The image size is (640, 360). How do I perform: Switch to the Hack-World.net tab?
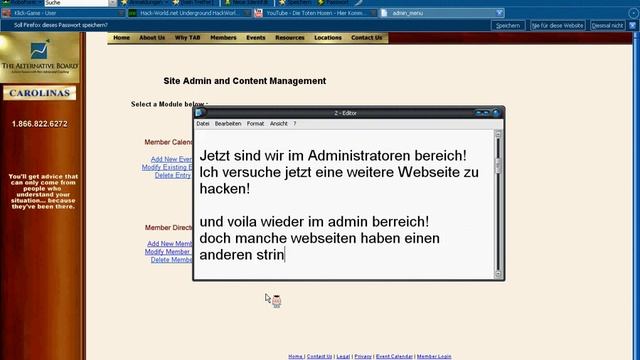coord(189,13)
